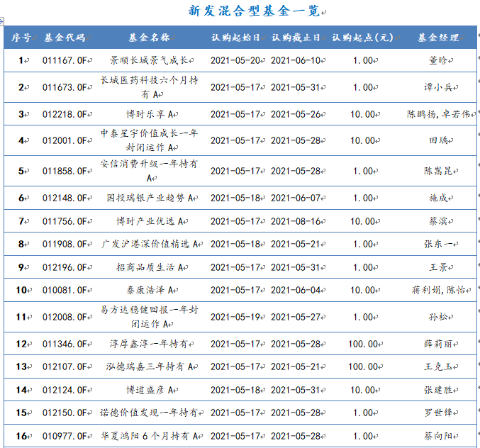Select fund code 011756.OF

[x=65, y=222]
